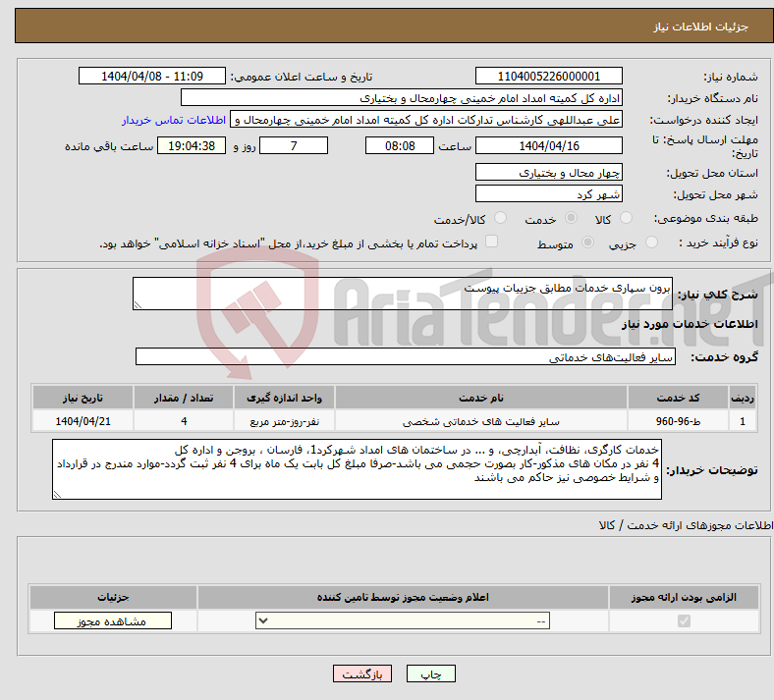Image resolution: width=774 pixels, height=700 pixels.
Task: Click the بازگشت back button
Action: 362,673
